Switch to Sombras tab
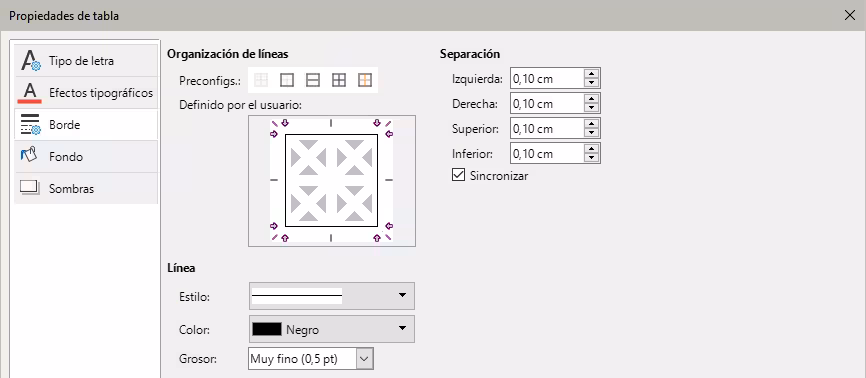Viewport: 866px width, 378px height. pyautogui.click(x=86, y=188)
